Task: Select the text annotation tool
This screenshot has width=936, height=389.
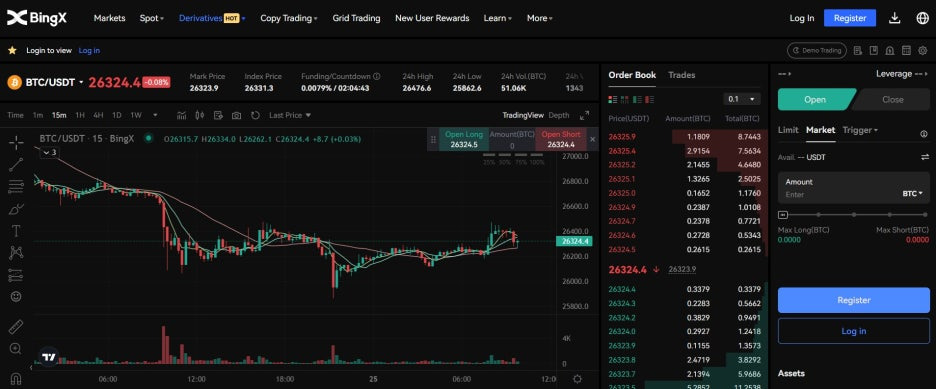Action: tap(16, 231)
